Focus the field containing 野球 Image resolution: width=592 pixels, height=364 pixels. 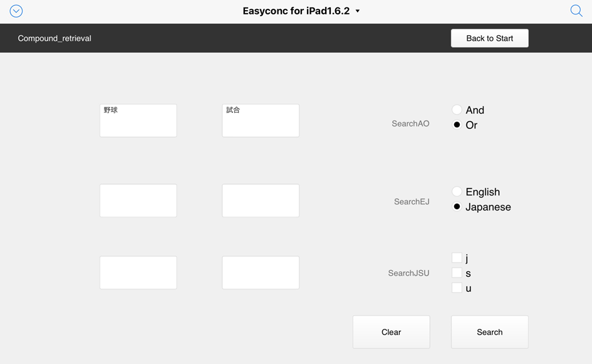tap(138, 120)
